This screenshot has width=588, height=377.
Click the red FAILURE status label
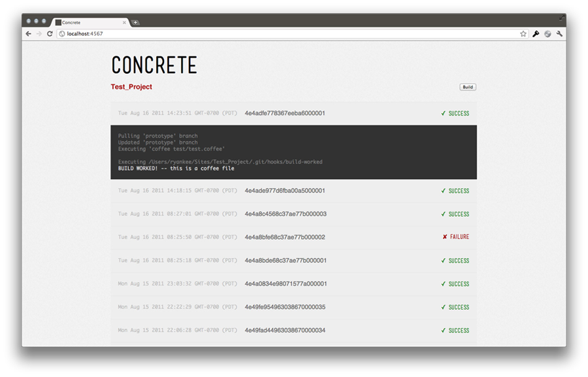[x=456, y=237]
